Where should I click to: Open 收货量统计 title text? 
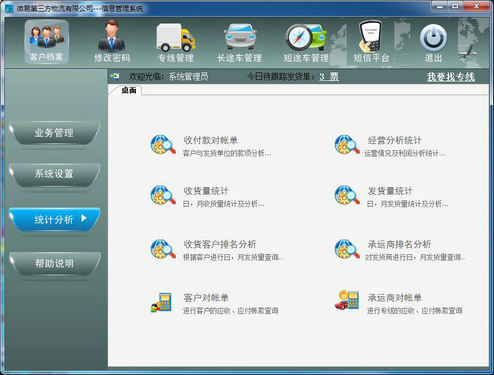[x=206, y=191]
